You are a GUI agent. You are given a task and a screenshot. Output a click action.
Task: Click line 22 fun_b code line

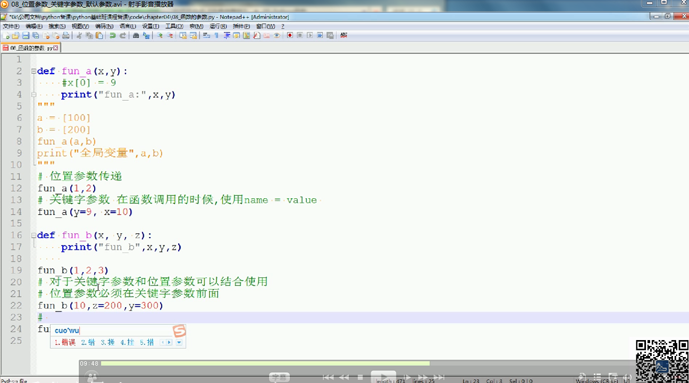click(100, 305)
